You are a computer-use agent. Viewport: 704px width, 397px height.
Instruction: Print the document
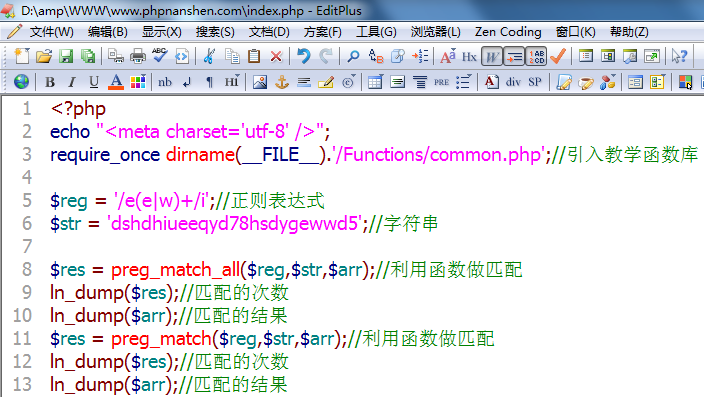pyautogui.click(x=137, y=57)
